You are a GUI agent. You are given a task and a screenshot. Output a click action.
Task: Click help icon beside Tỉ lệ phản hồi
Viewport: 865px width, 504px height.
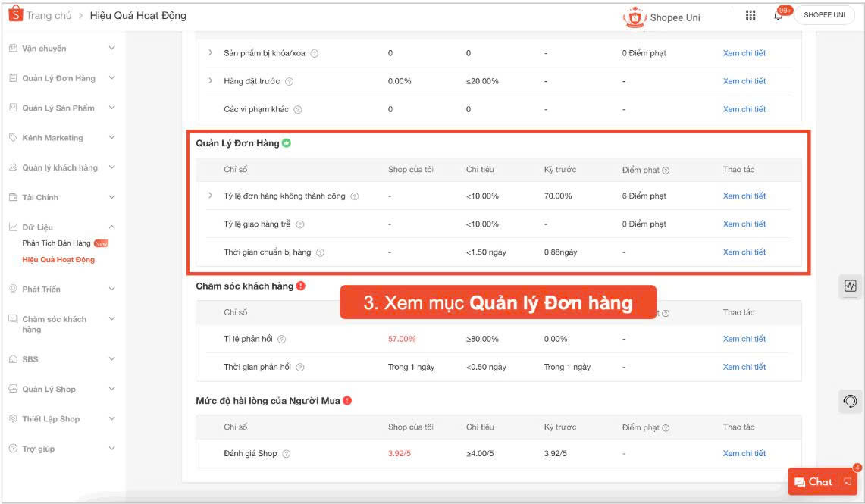pos(282,340)
